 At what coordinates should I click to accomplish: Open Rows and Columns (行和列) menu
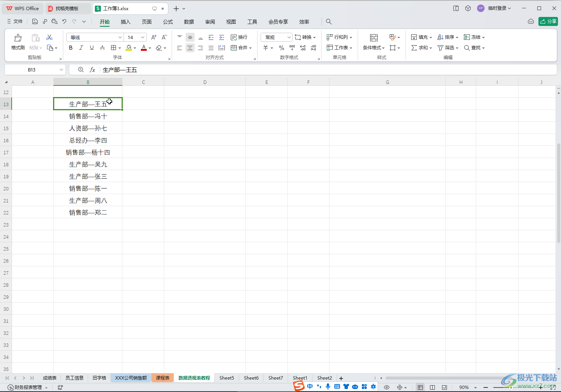pos(339,37)
